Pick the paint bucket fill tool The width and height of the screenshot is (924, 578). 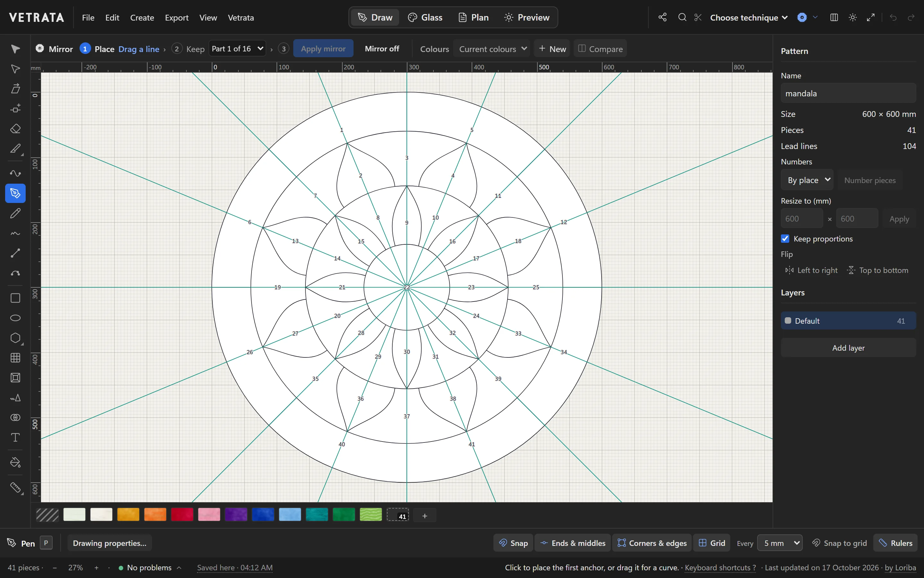tap(15, 462)
